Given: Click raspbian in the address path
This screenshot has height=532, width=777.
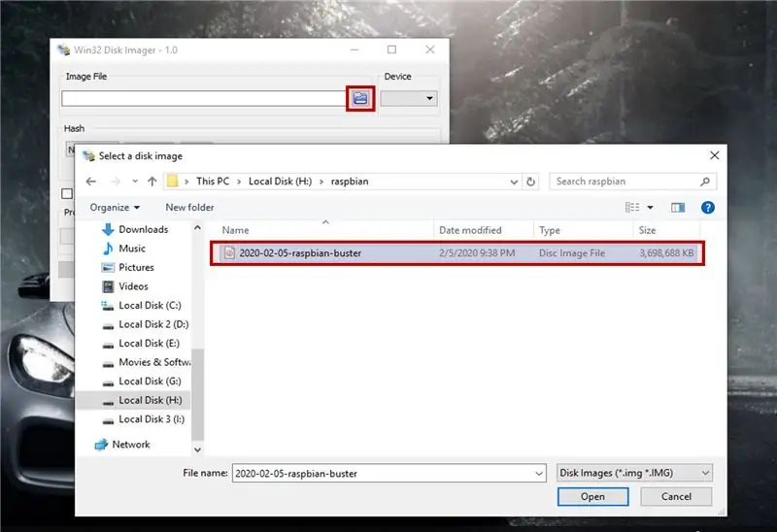Looking at the screenshot, I should point(350,182).
